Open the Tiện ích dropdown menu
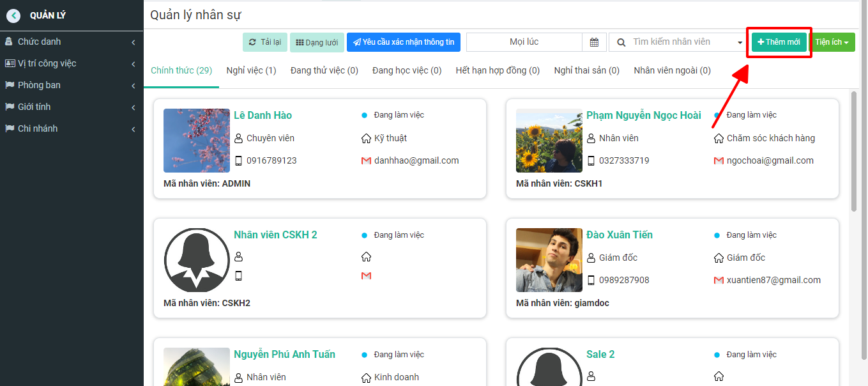This screenshot has height=386, width=868. coord(832,42)
